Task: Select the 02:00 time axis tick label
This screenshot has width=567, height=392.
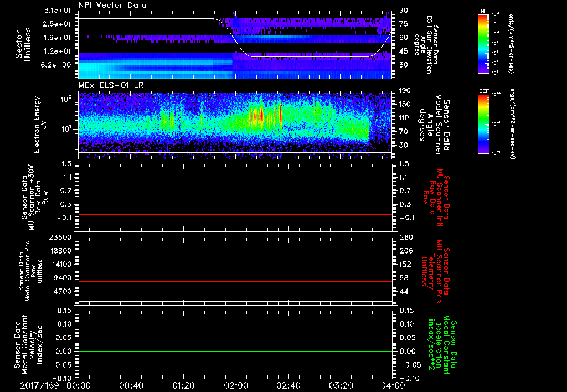Action: [x=236, y=385]
